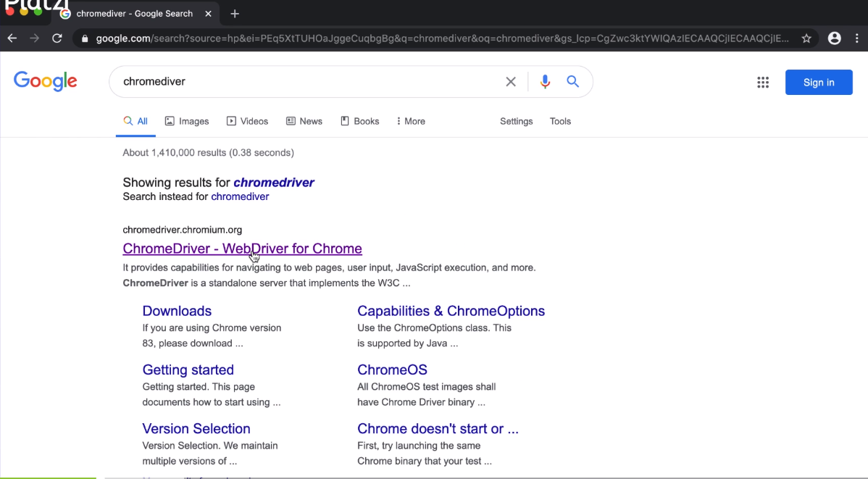Click the About 1,410,000 results text
Screen dimensions: 868x479
208,153
